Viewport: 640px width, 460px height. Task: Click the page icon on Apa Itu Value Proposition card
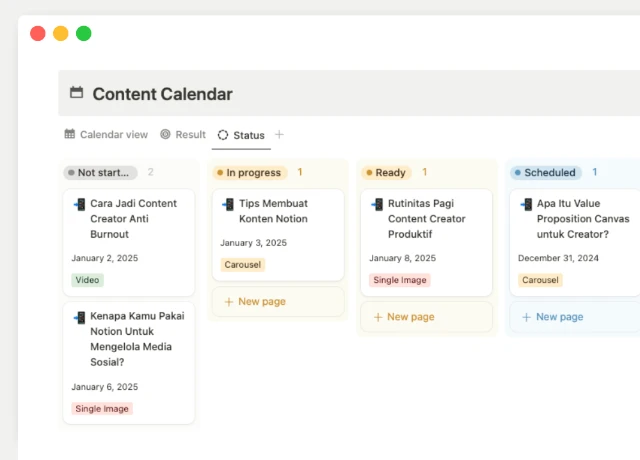(x=526, y=204)
